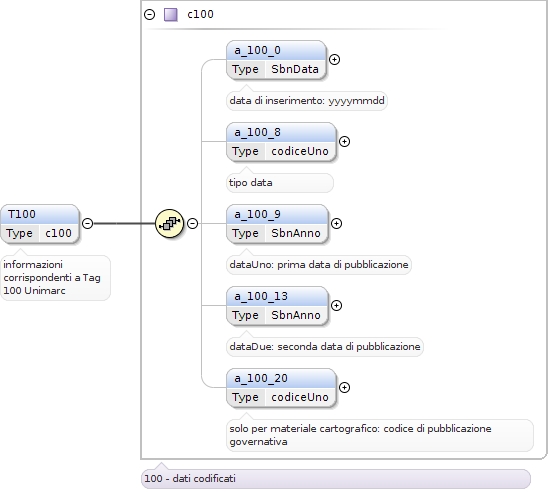
Task: Select the a_100_8 element node
Action: (281, 142)
